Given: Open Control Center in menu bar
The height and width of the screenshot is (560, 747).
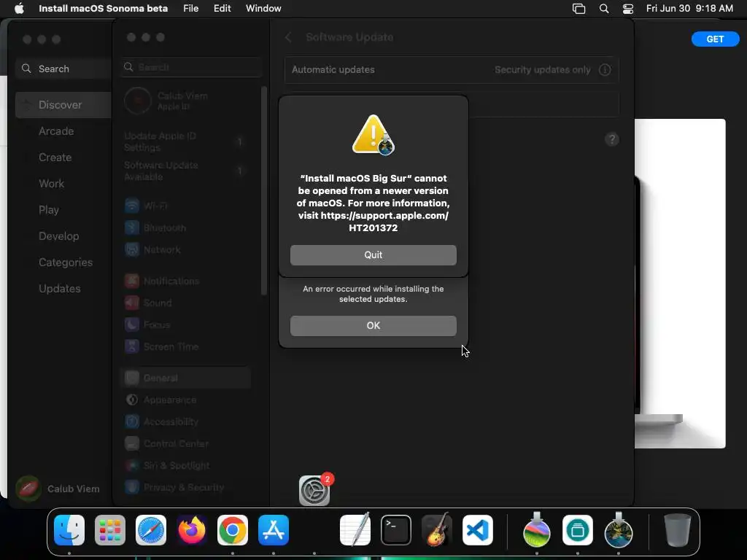Looking at the screenshot, I should [628, 8].
